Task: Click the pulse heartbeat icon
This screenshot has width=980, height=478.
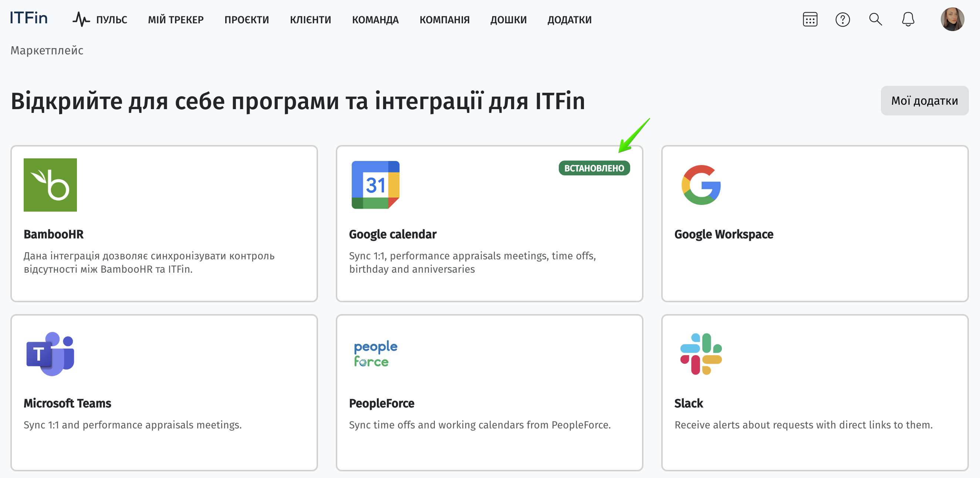Action: pyautogui.click(x=81, y=19)
